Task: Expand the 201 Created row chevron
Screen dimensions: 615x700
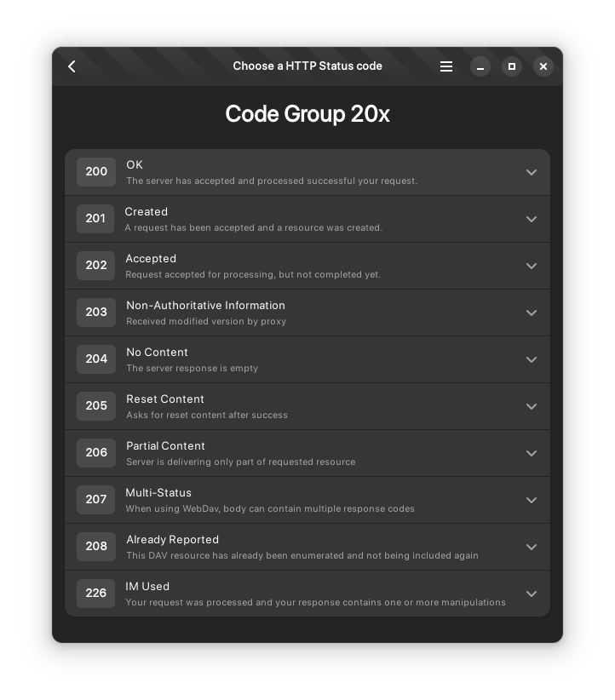Action: 531,219
